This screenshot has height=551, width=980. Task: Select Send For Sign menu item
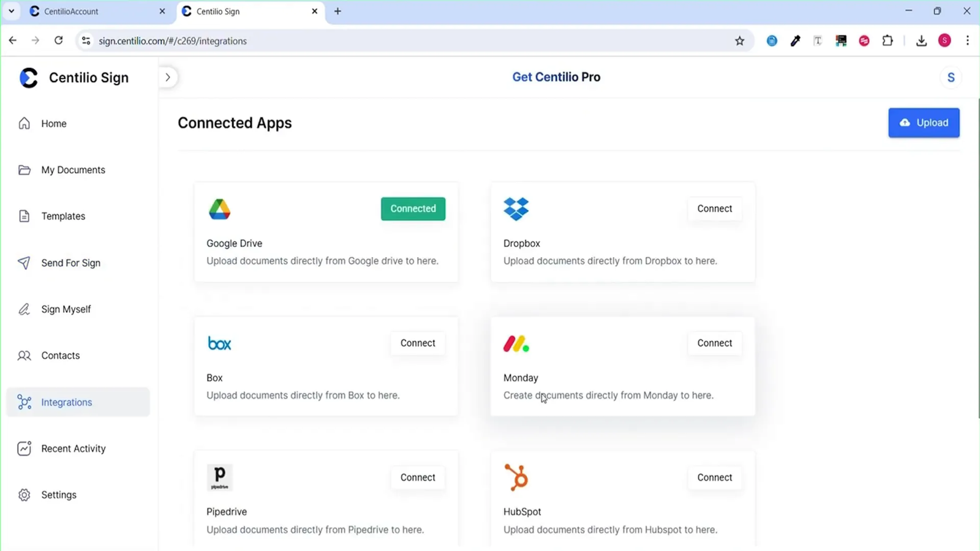(x=78, y=263)
